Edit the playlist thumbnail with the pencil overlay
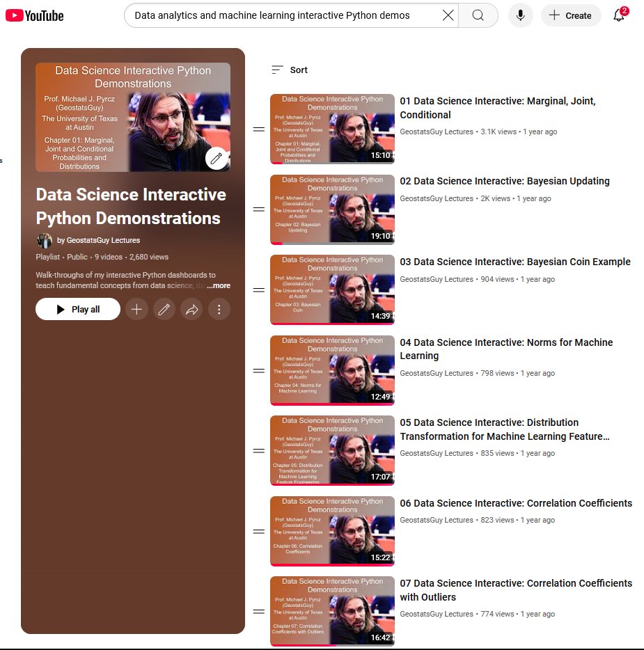 (217, 158)
